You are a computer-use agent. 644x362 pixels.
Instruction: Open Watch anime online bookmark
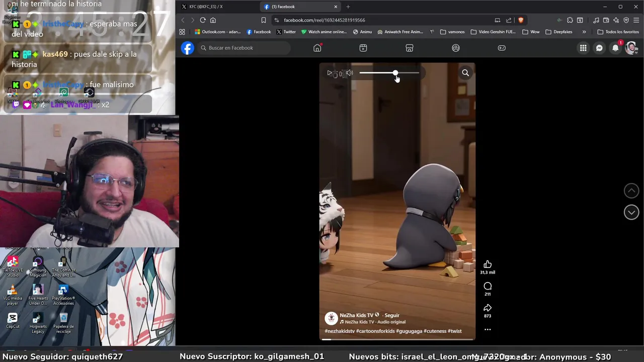pyautogui.click(x=324, y=32)
